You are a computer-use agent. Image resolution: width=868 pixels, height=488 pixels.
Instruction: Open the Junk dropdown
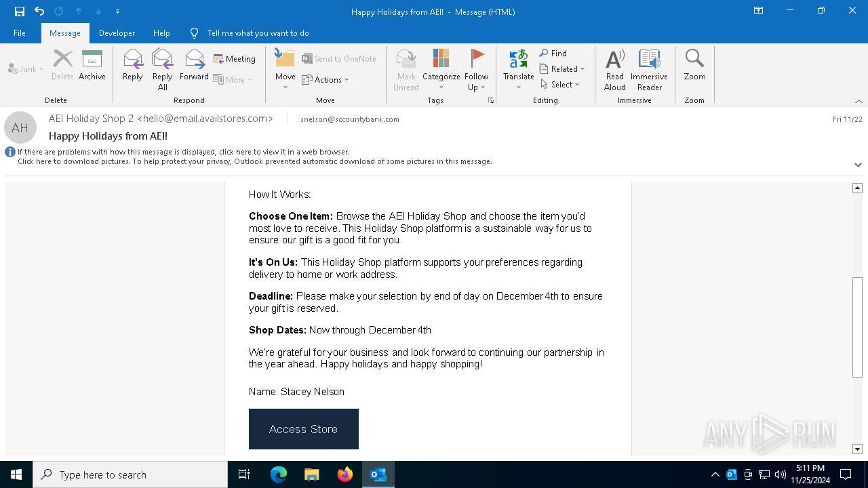pyautogui.click(x=26, y=68)
